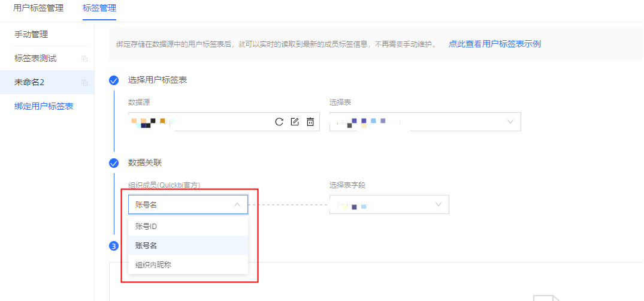Screen dimensions: 644x301
Task: Click the refresh icon in the 数据源 field
Action: coord(279,122)
